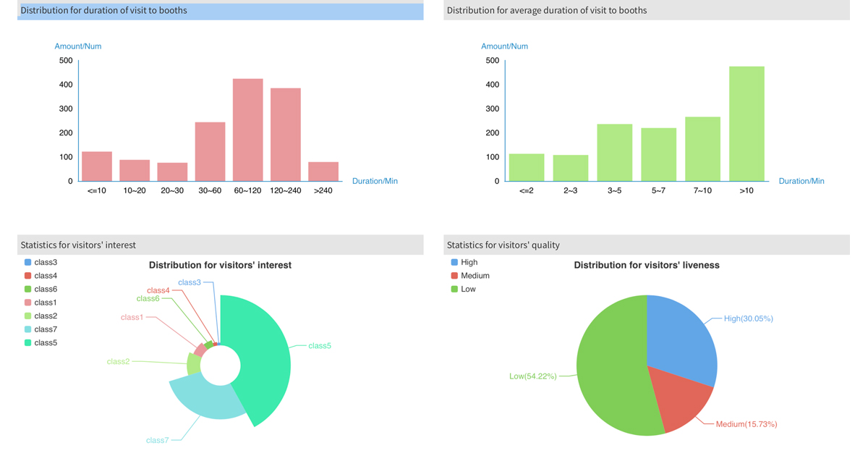Select the 3~5 bar in average duration chart
This screenshot has height=456, width=868.
click(x=614, y=153)
